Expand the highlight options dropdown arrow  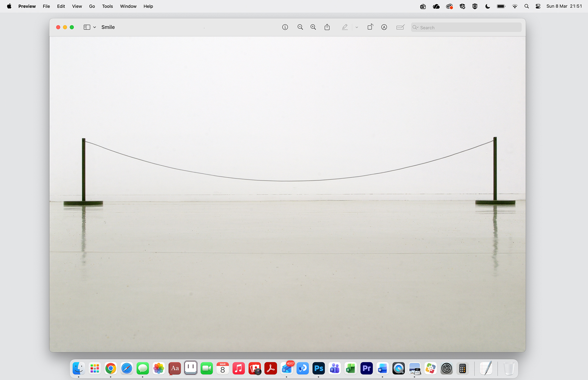click(357, 27)
